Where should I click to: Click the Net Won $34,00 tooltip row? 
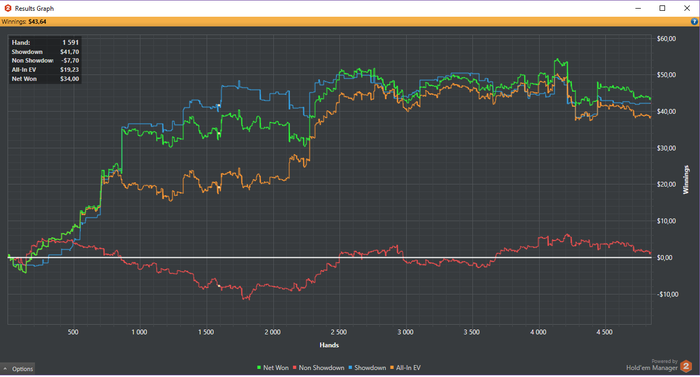pos(45,79)
